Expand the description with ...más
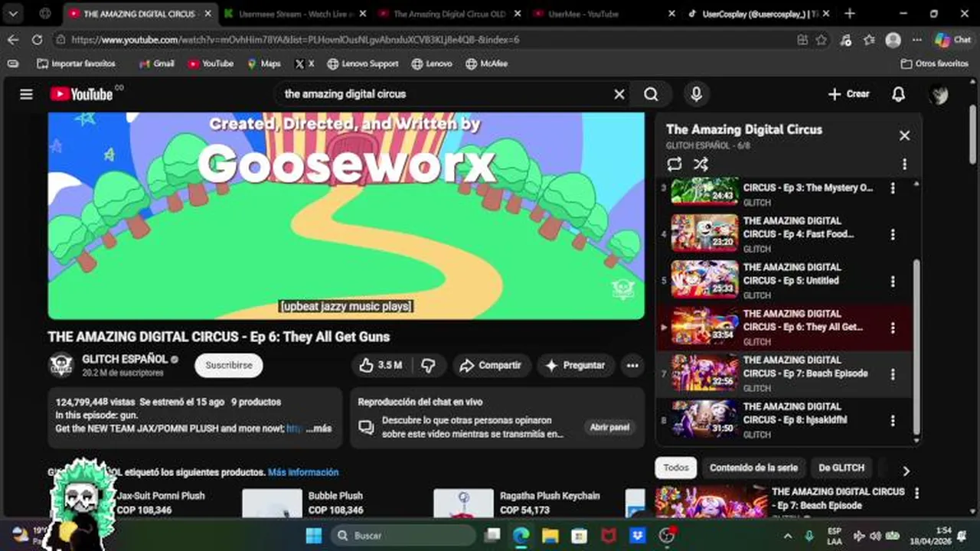Screen dimensions: 980x551 [319, 429]
